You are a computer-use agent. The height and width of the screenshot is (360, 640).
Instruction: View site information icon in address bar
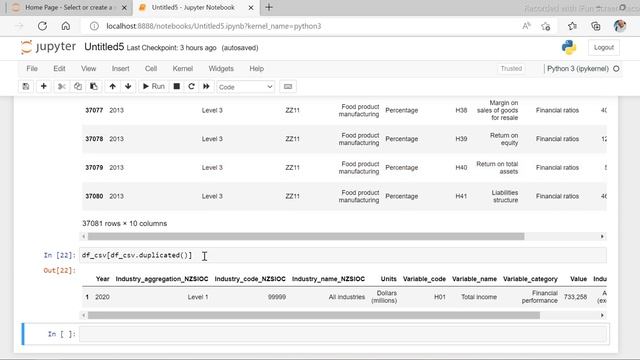[94, 26]
